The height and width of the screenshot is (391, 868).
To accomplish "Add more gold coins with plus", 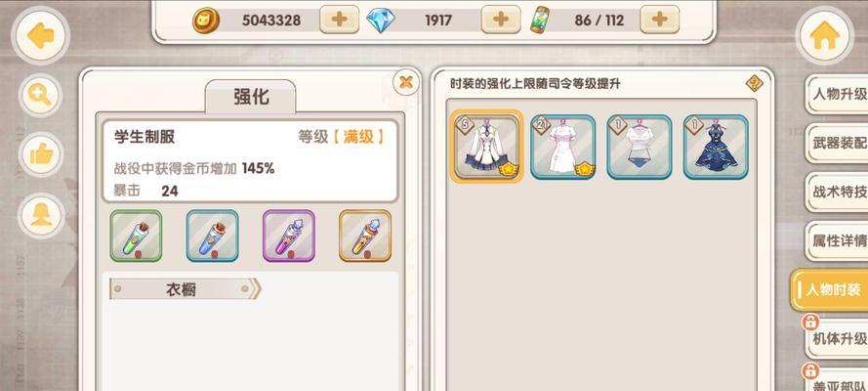I will pos(339,20).
